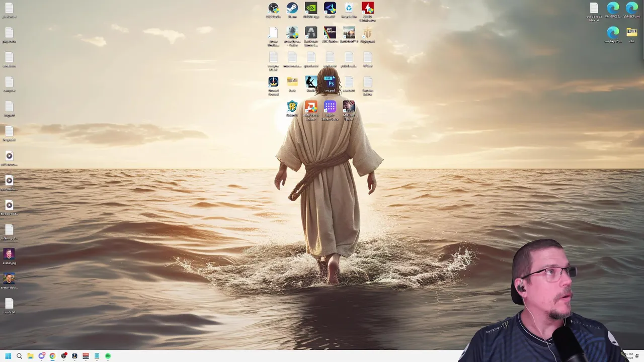Switch to Google Chrome in the taskbar

tap(52, 356)
